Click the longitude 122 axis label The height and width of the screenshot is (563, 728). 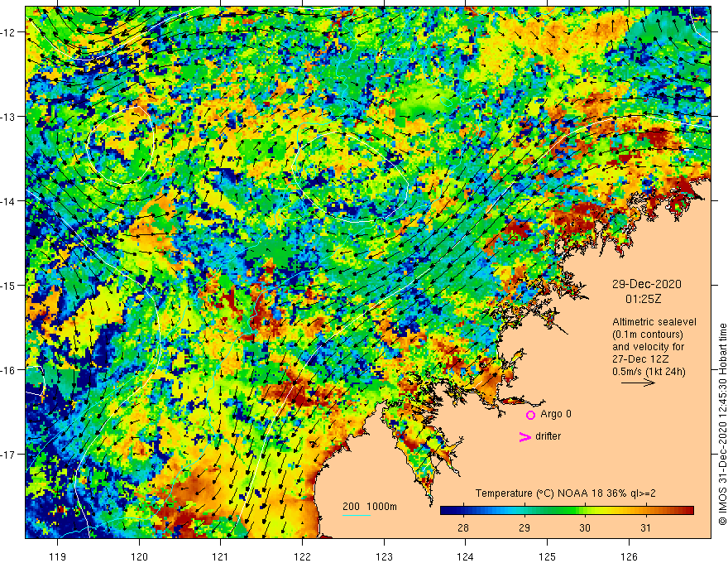pos(302,556)
